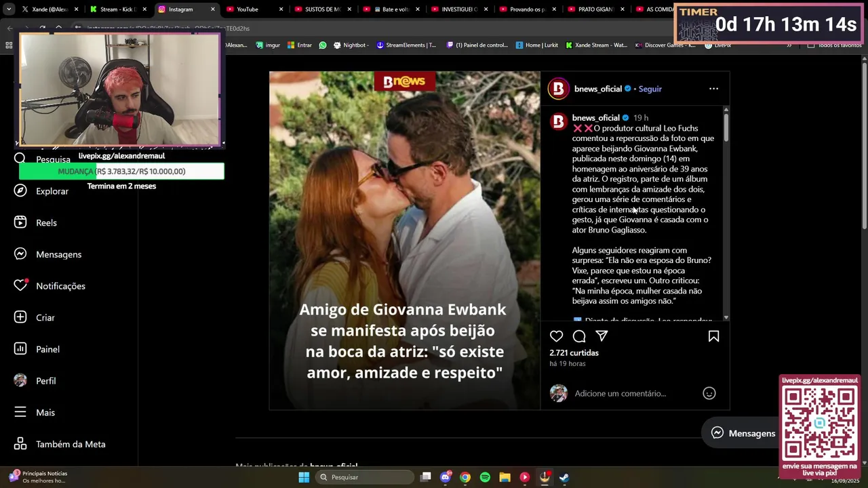Close the Instagram tab

tap(213, 9)
